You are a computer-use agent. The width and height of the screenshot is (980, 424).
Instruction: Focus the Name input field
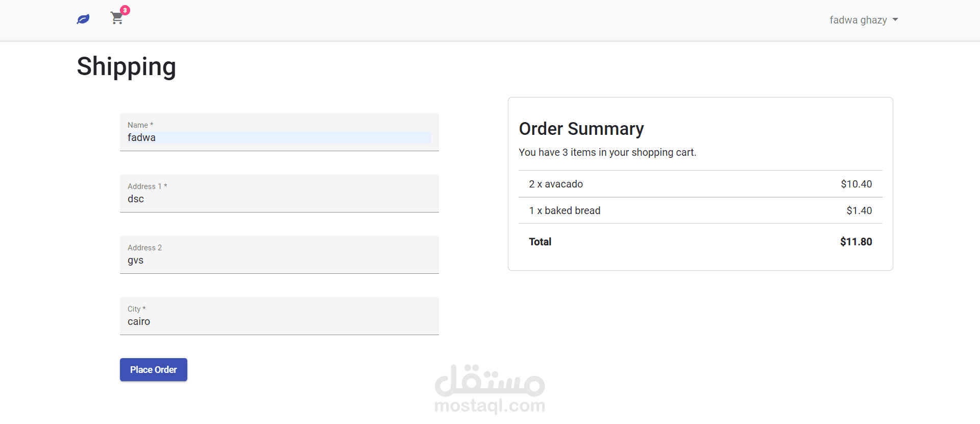(279, 137)
